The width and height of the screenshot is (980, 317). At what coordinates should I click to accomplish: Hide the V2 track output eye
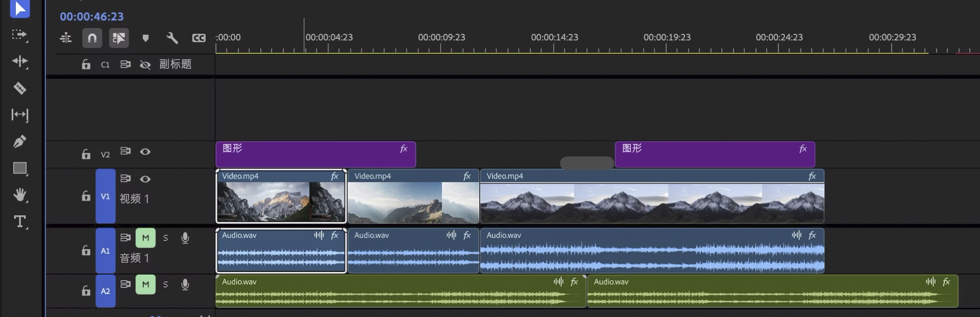point(145,152)
